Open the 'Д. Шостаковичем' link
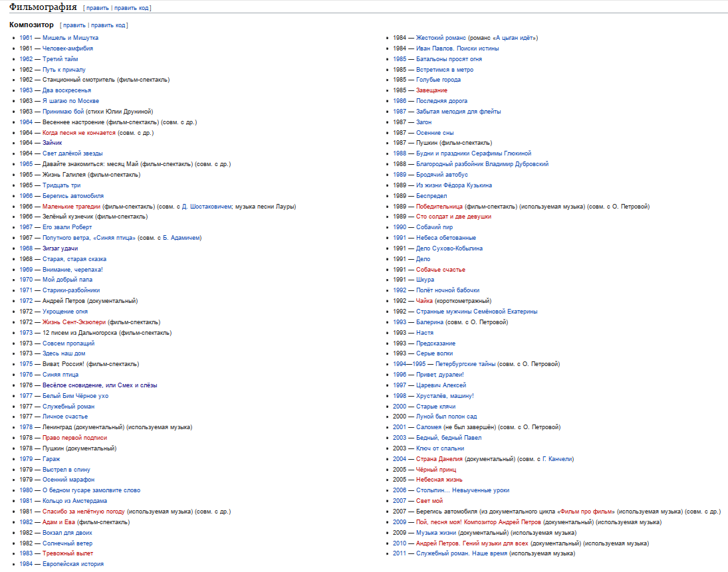This screenshot has width=728, height=572. (x=207, y=207)
